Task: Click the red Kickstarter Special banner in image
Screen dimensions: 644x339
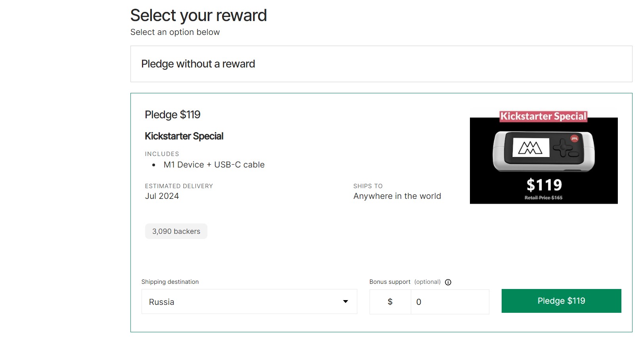Action: [x=543, y=116]
